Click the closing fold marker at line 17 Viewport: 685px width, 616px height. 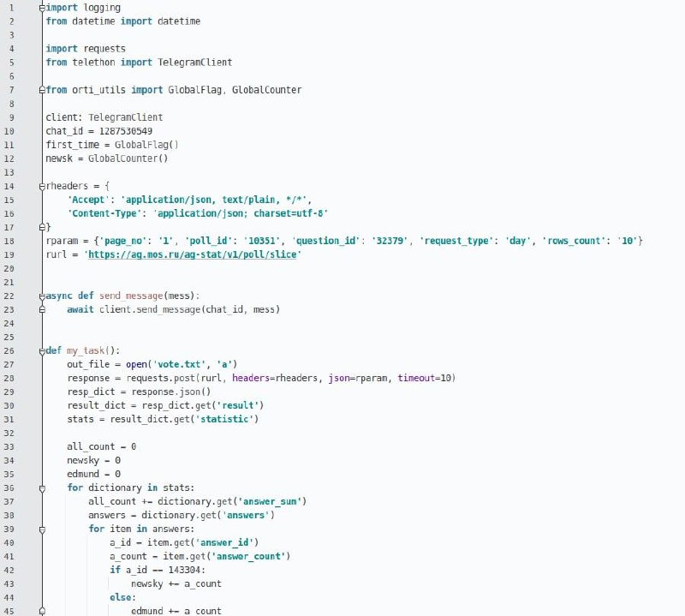click(x=42, y=227)
